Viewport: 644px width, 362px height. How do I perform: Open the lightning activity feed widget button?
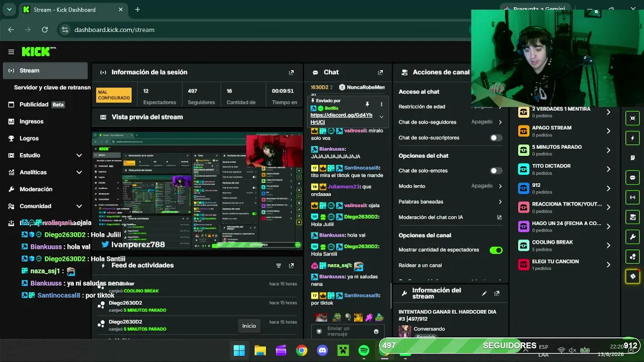(x=632, y=138)
